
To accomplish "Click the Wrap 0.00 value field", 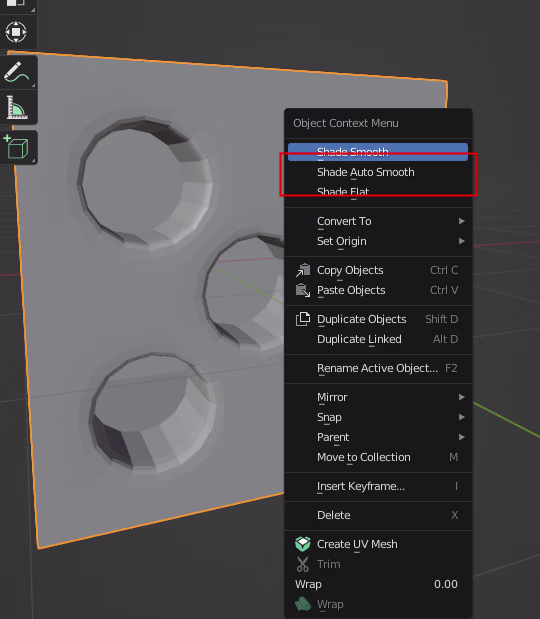I will 378,584.
